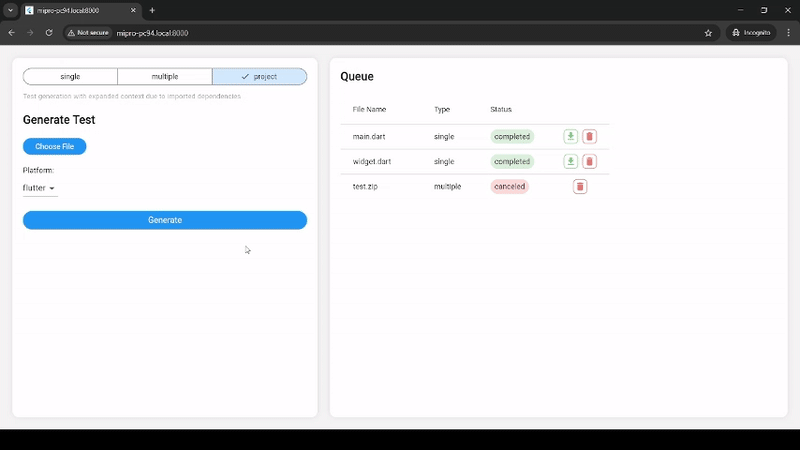Open the tab search dropdown arrow
800x450 pixels.
tap(10, 10)
